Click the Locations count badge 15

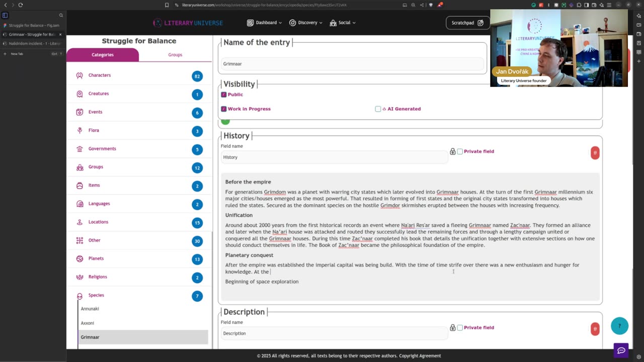coord(197,223)
